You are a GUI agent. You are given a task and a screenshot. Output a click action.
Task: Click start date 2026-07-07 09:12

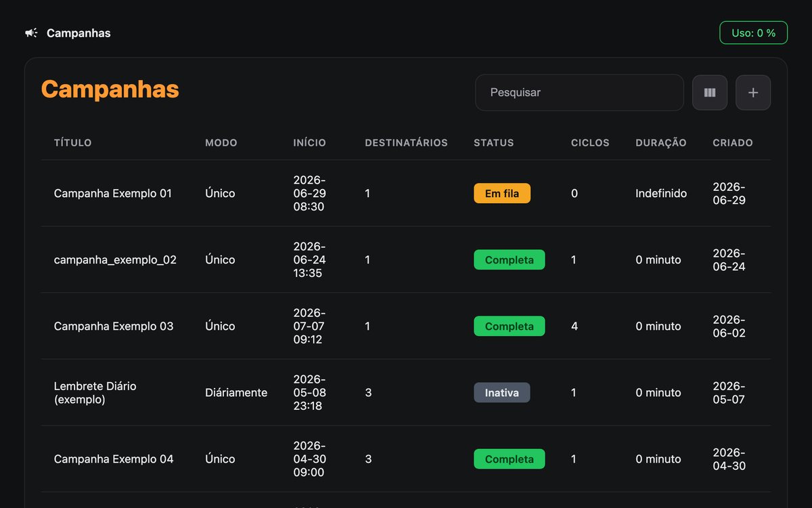[309, 326]
